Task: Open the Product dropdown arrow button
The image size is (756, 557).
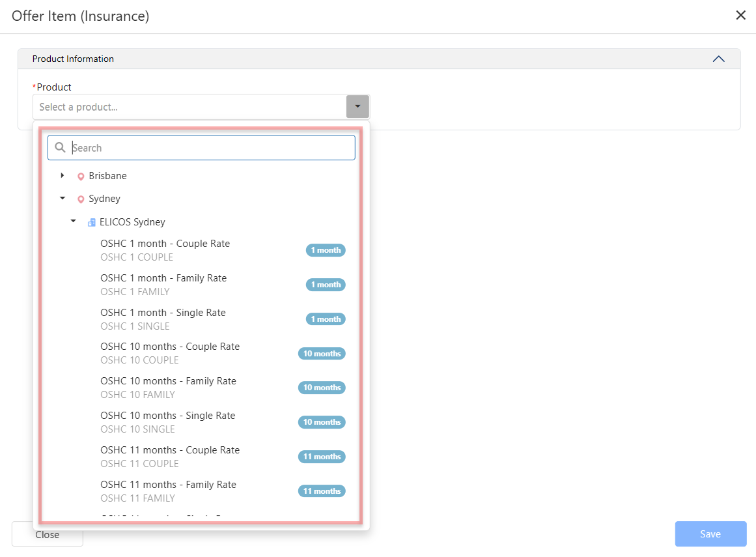Action: [357, 107]
